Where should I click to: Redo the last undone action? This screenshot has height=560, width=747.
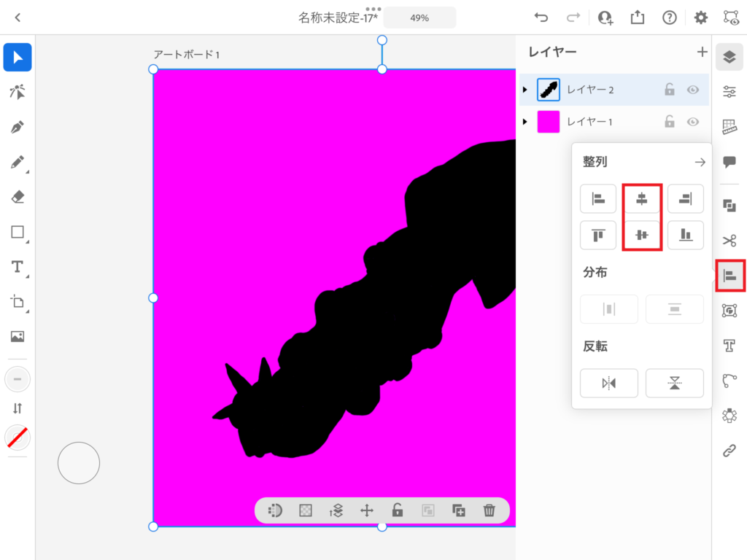[573, 17]
